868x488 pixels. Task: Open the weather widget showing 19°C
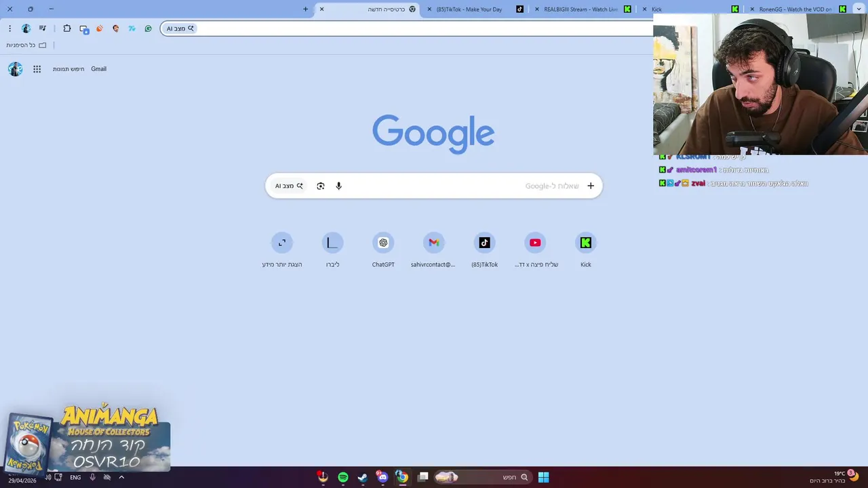(x=835, y=476)
